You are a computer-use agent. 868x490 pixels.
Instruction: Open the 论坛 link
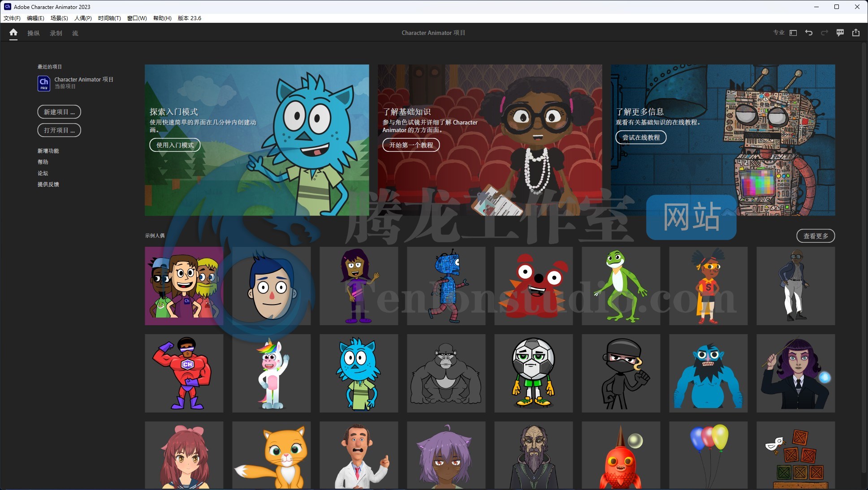click(x=43, y=173)
